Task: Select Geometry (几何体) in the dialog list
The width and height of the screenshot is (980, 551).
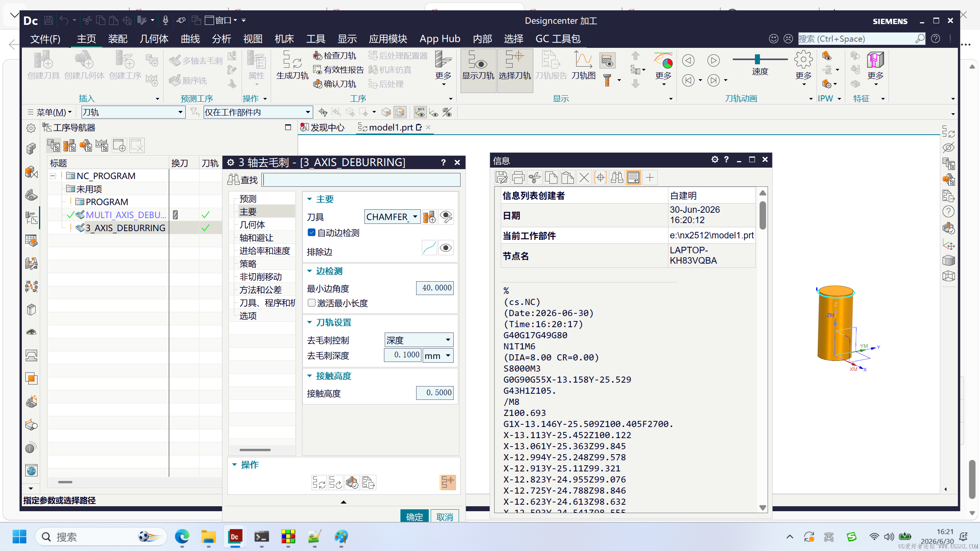Action: pyautogui.click(x=252, y=225)
